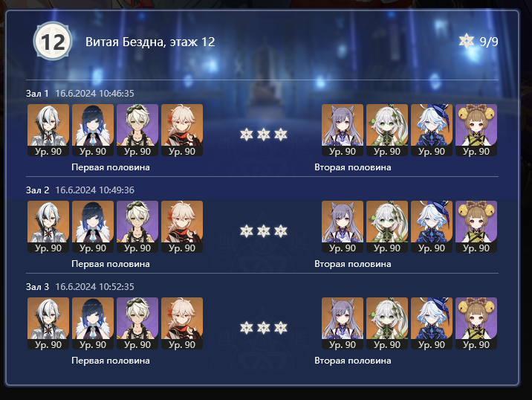Click the floor 12 number badge

[x=53, y=42]
